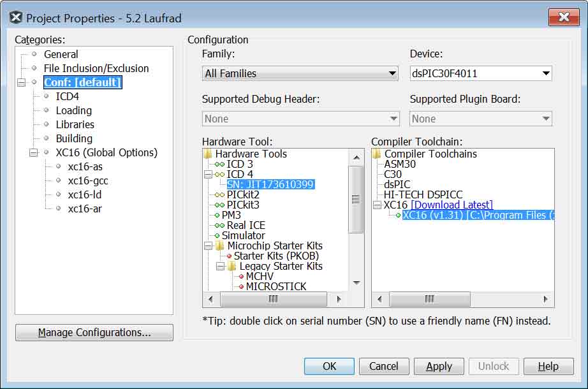Click the red dot beside Starter Kits (PKOB)
Screen dimensions: 588x389
click(229, 256)
